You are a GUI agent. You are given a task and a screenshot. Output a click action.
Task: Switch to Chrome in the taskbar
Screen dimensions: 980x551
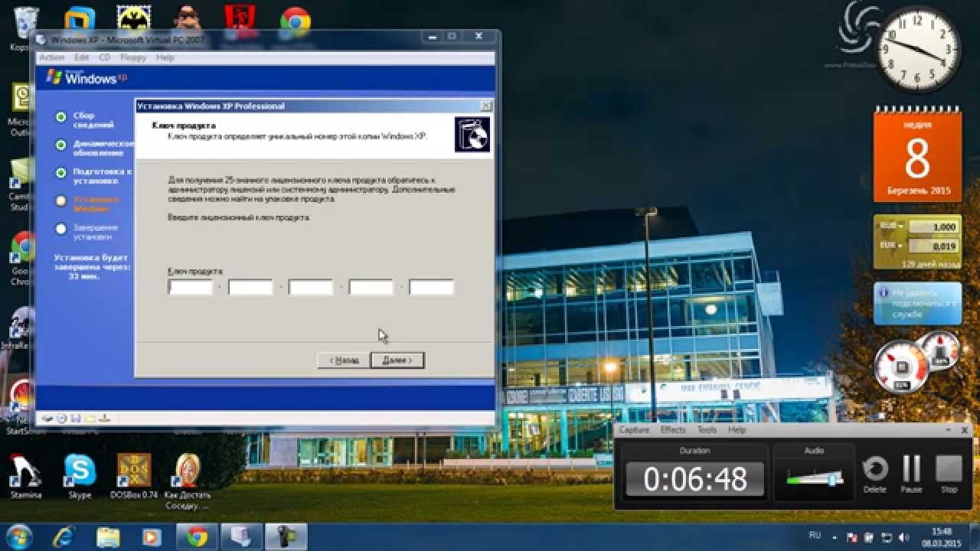[x=197, y=536]
